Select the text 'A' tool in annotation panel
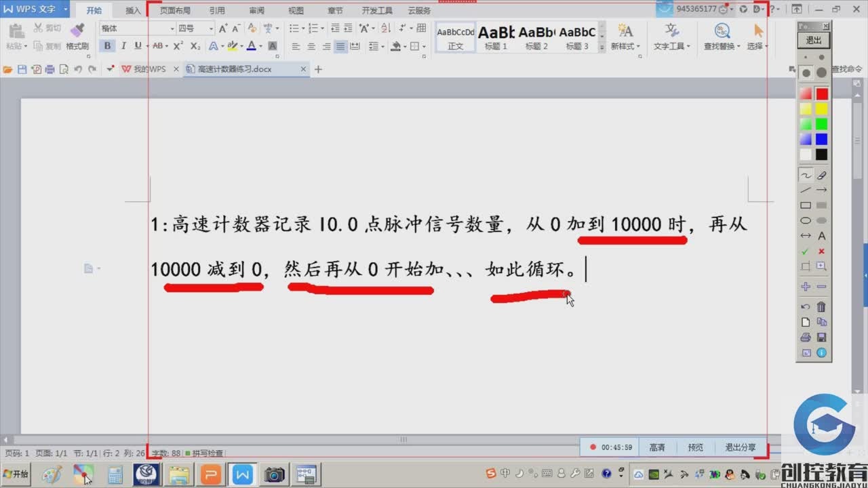Viewport: 868px width, 488px height. click(x=821, y=236)
